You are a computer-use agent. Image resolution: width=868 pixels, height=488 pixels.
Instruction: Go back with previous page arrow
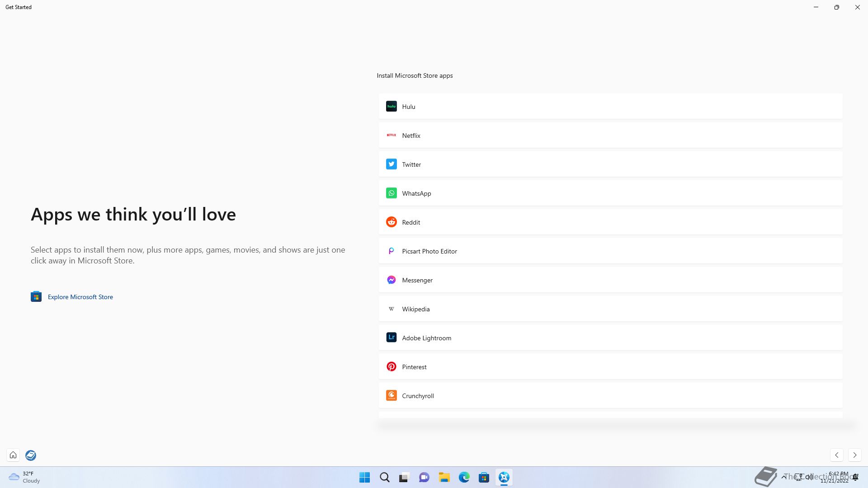tap(836, 455)
